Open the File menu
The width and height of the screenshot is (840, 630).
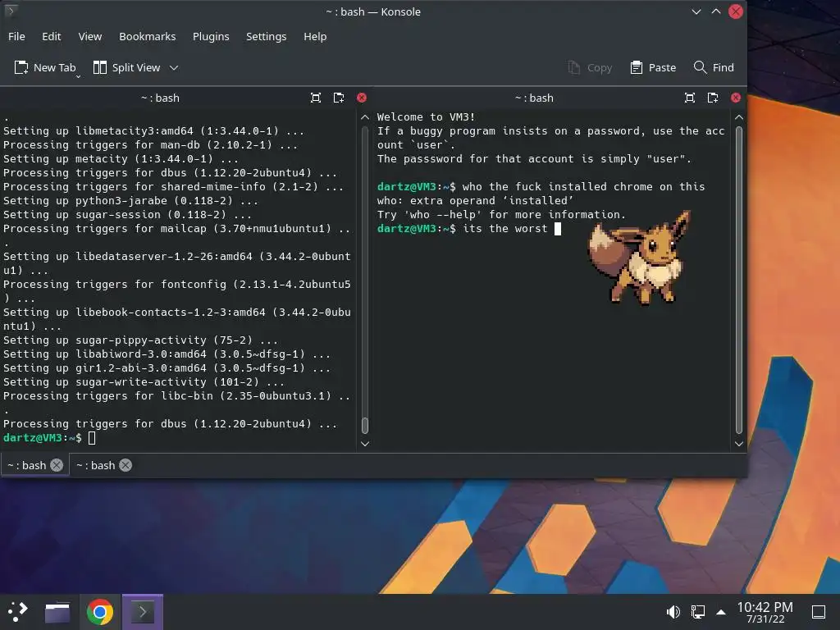click(x=16, y=36)
